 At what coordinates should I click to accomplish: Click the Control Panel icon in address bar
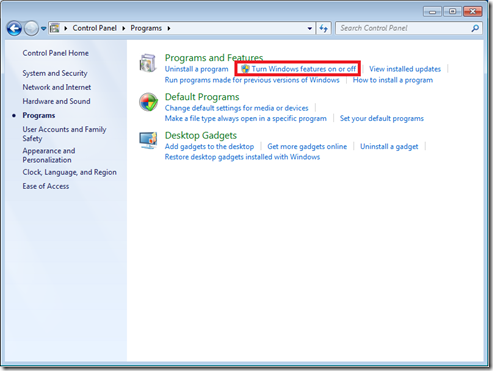coord(55,28)
